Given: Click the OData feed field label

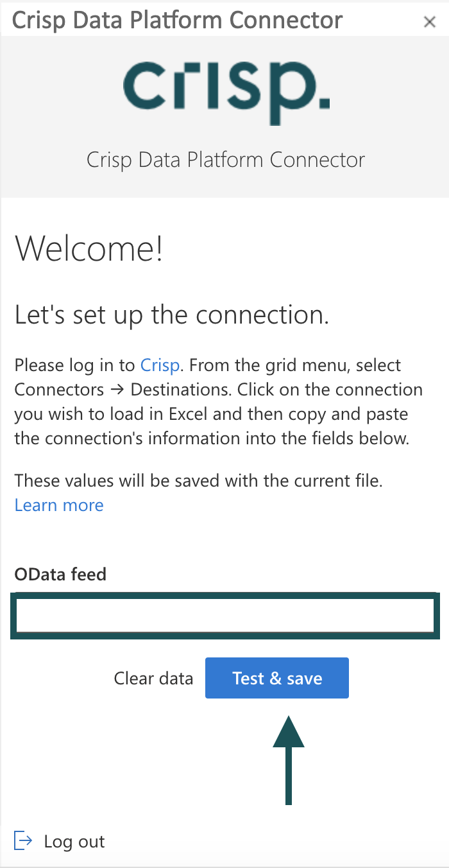Looking at the screenshot, I should (60, 574).
